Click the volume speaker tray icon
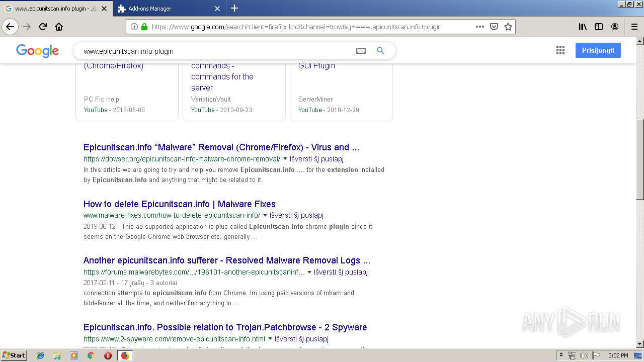The height and width of the screenshot is (362, 644). coord(584,355)
